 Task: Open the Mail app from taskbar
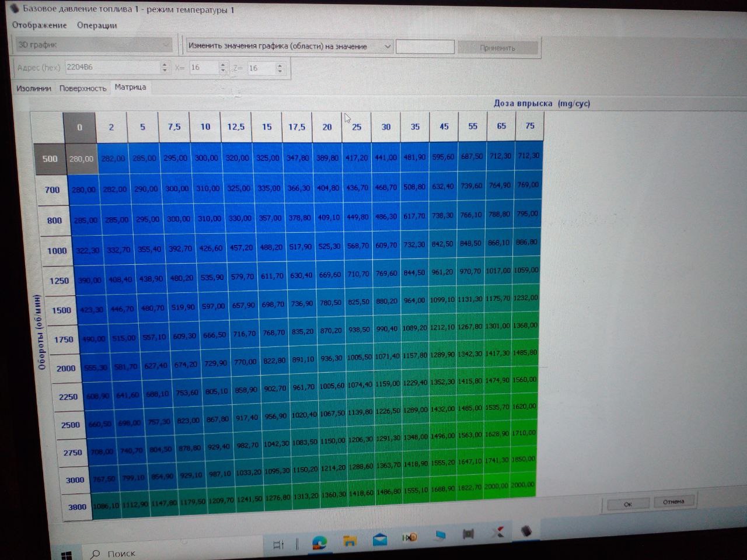[x=379, y=539]
